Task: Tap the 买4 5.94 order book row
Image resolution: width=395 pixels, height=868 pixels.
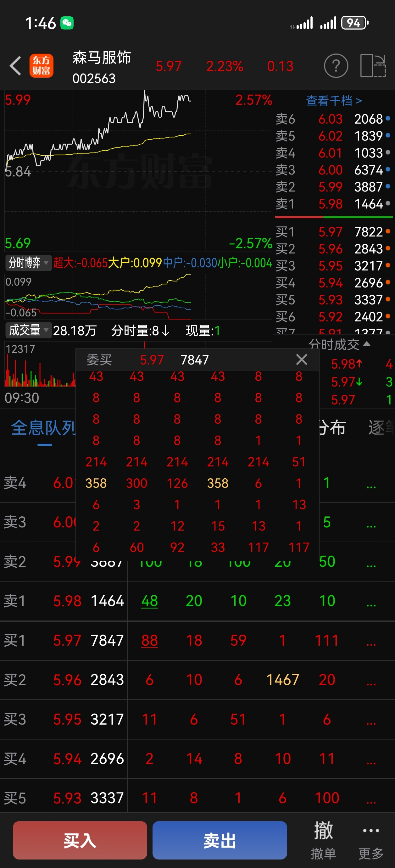Action: coord(334,283)
